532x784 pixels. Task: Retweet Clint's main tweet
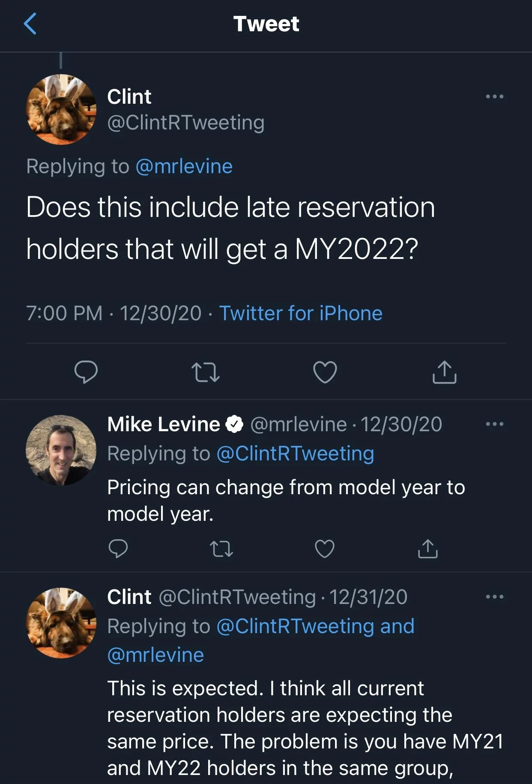pos(206,372)
